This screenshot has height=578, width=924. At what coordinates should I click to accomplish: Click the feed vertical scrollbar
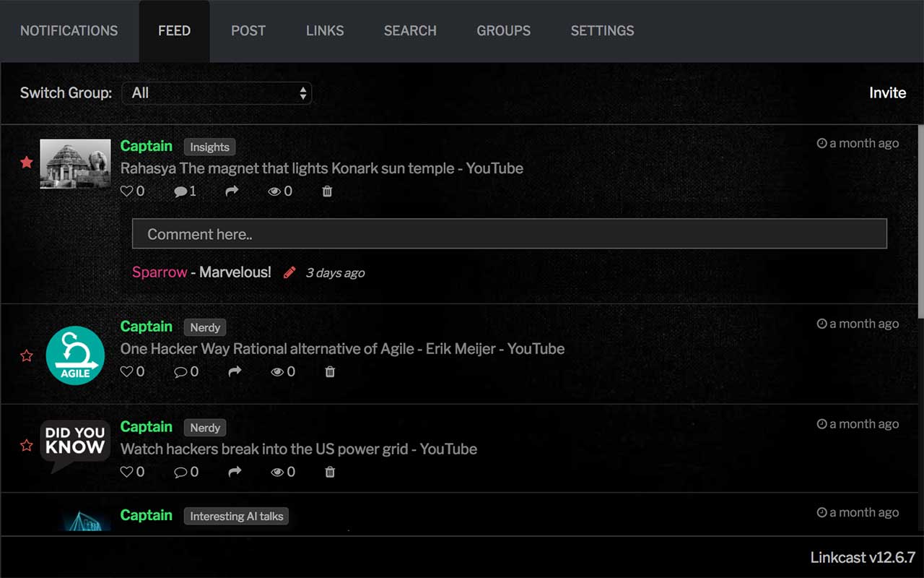click(x=920, y=222)
